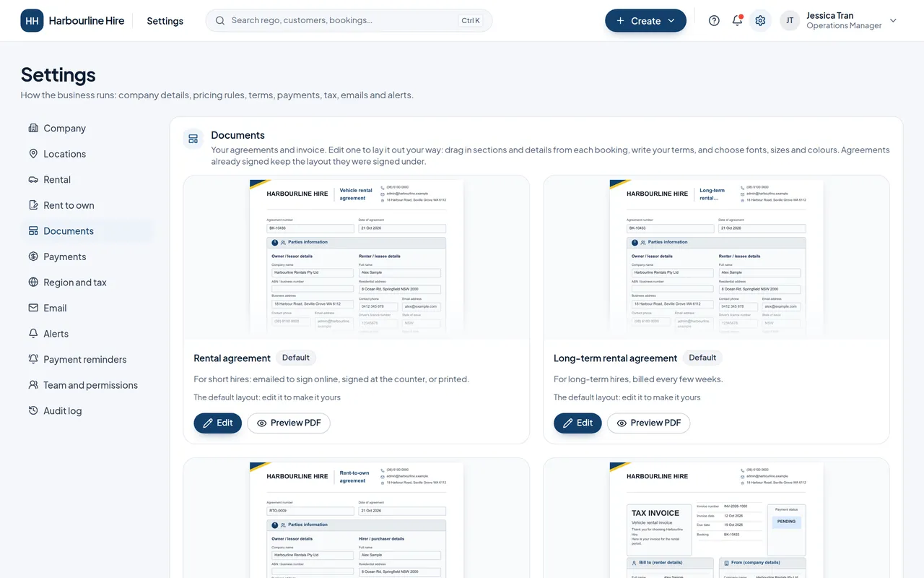
Task: Preview PDF of the Rental agreement
Action: [289, 423]
